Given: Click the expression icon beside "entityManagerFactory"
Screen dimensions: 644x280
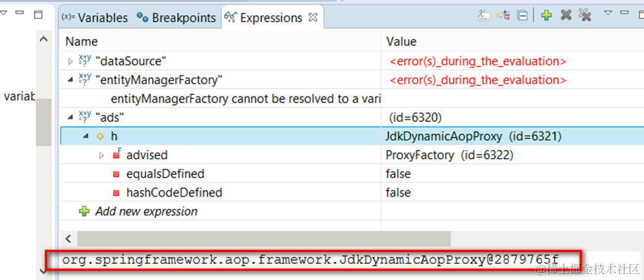Looking at the screenshot, I should 85,80.
